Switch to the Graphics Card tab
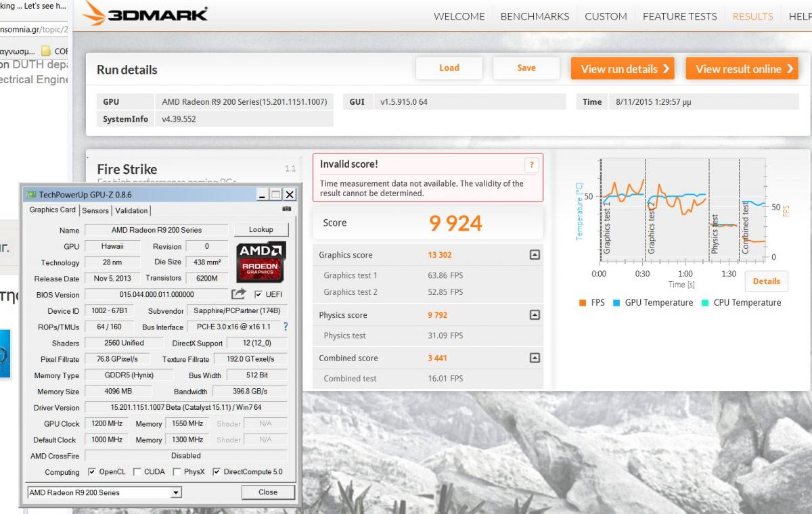 [53, 210]
